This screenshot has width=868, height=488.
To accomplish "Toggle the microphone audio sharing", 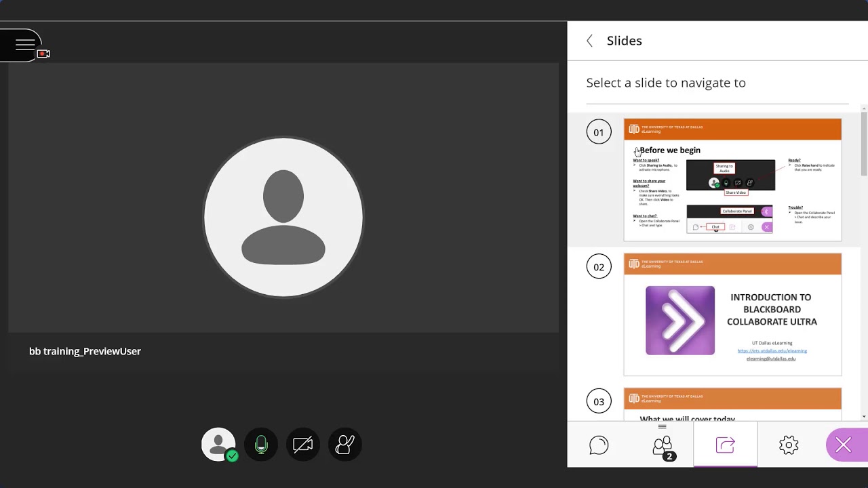I will pyautogui.click(x=261, y=445).
